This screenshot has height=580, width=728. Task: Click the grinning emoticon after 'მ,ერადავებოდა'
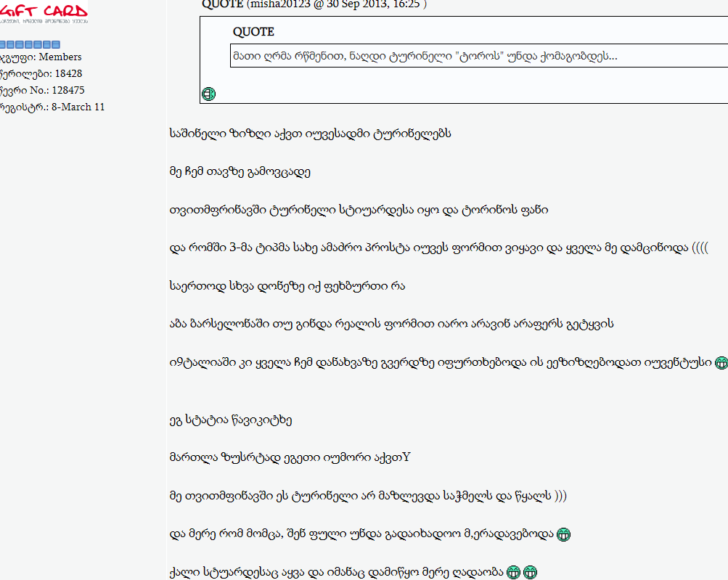click(563, 534)
